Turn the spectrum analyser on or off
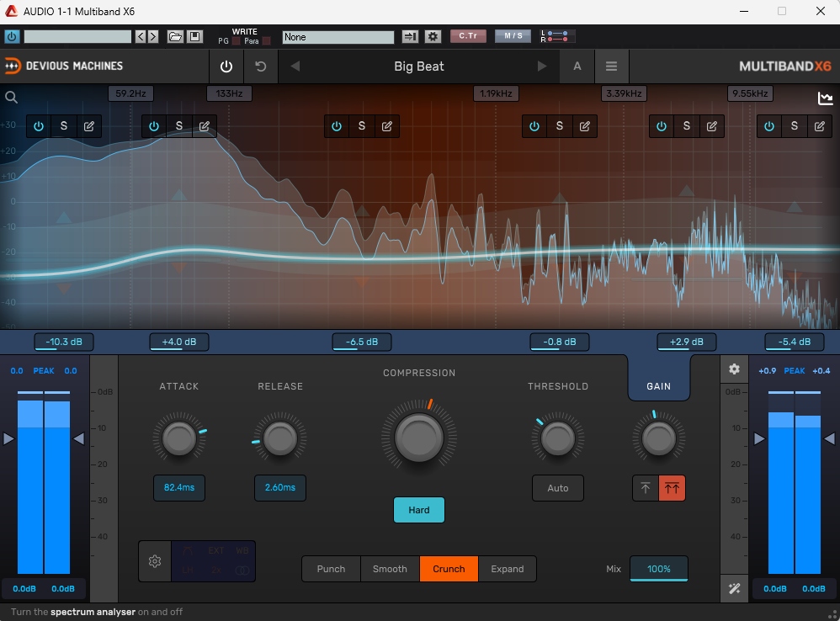 (x=825, y=98)
